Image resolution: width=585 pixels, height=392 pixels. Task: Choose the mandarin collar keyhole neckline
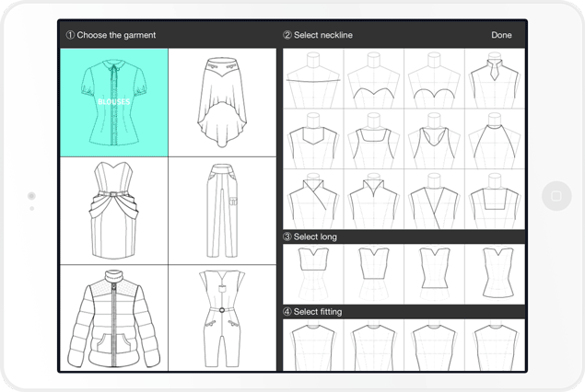(x=494, y=77)
